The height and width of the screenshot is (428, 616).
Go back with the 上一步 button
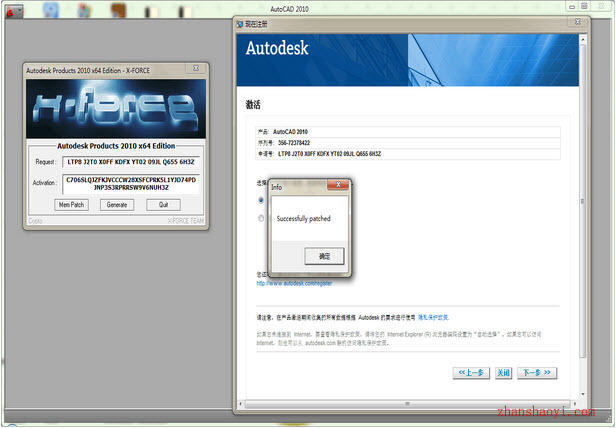click(471, 373)
